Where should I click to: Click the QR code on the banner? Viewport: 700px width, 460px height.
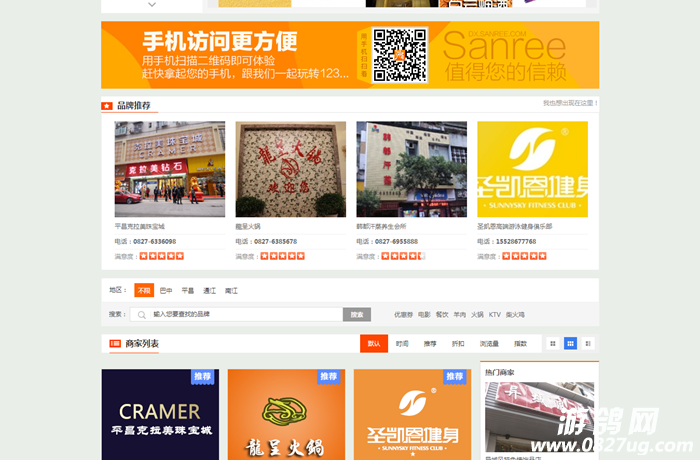click(x=400, y=54)
